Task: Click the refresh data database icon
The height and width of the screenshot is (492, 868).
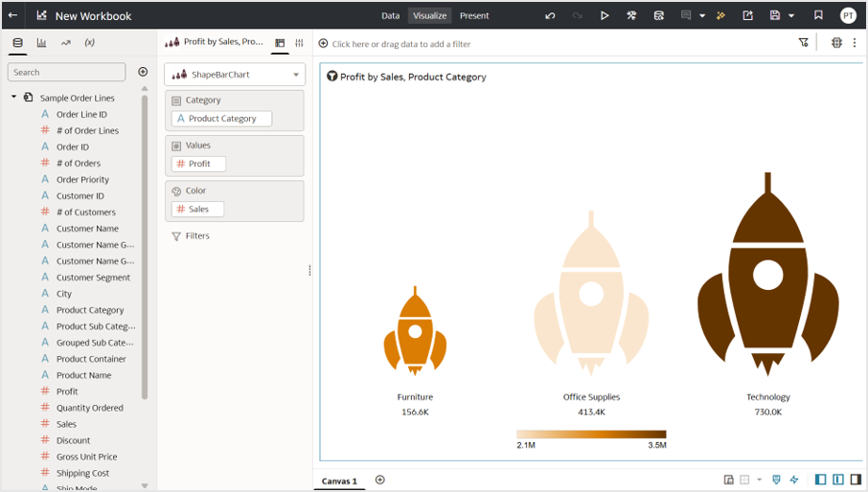Action: pos(659,15)
